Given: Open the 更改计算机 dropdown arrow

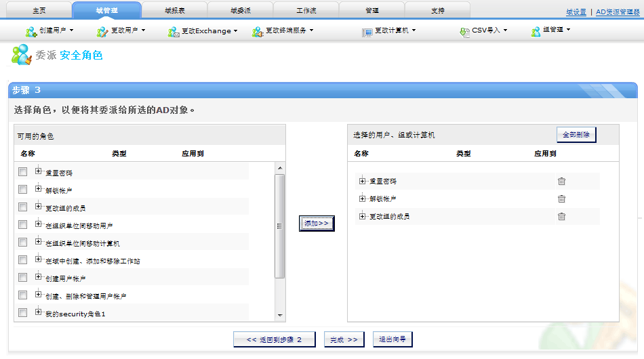Looking at the screenshot, I should point(414,30).
